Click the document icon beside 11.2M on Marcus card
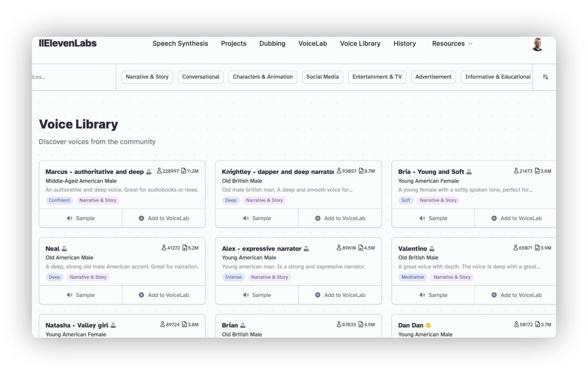This screenshot has width=588, height=368. point(184,171)
